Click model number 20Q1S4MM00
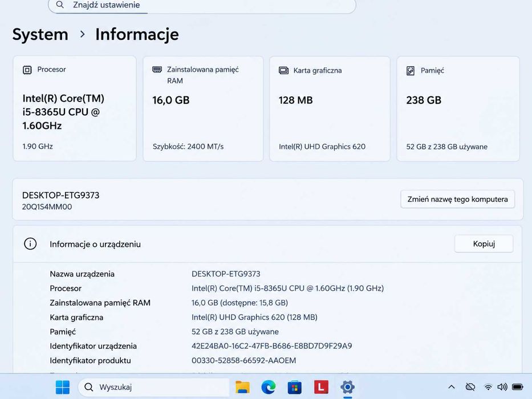 point(47,207)
